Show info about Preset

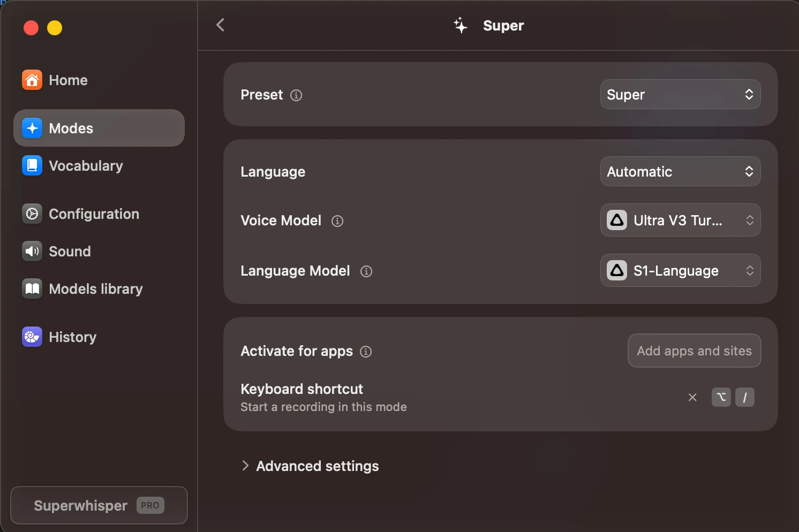[296, 95]
